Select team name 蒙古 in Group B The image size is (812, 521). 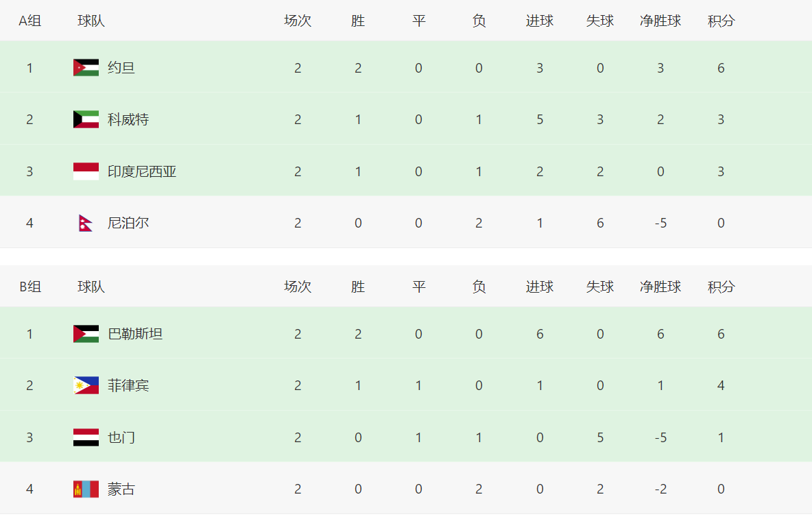pyautogui.click(x=121, y=489)
